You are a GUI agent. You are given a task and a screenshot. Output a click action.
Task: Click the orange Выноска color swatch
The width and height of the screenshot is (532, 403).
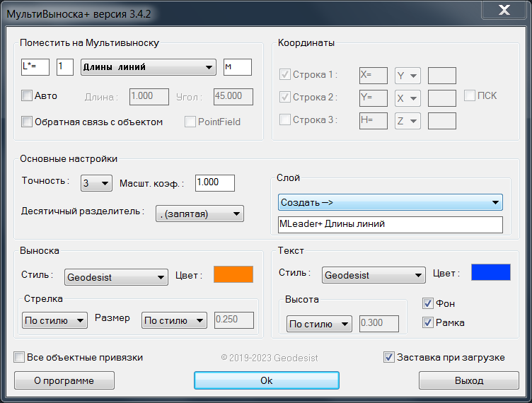click(233, 274)
